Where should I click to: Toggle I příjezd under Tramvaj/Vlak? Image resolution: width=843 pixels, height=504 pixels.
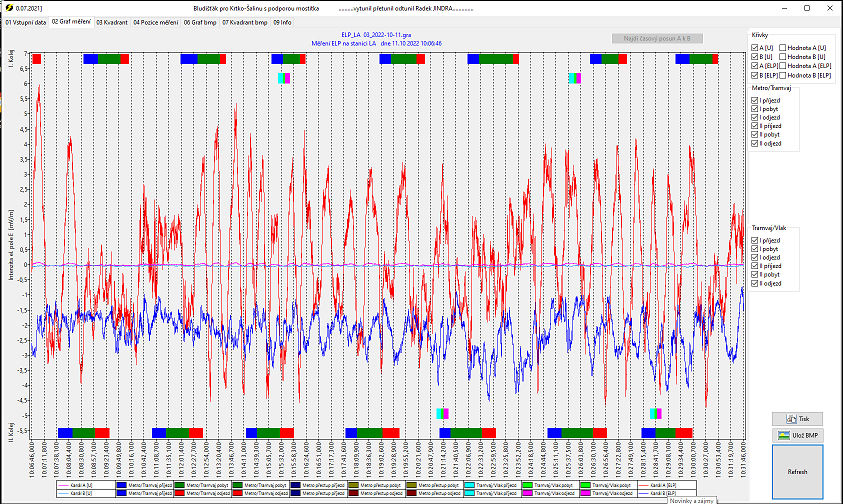pyautogui.click(x=756, y=240)
